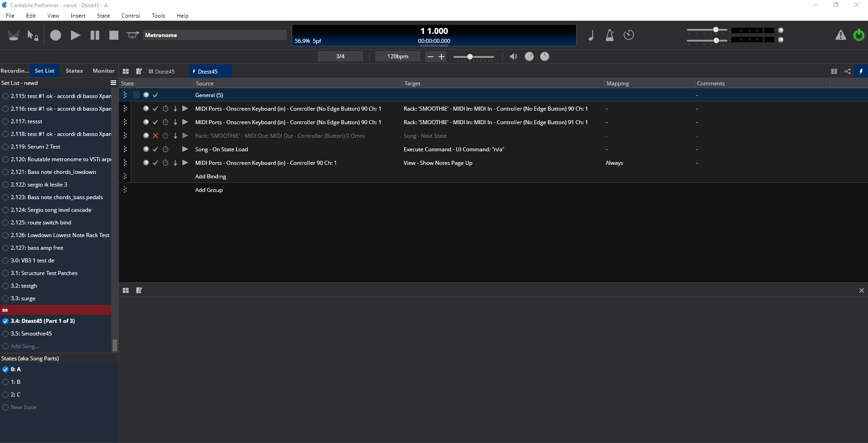
Task: Select state 1: B radio button
Action: click(x=5, y=382)
